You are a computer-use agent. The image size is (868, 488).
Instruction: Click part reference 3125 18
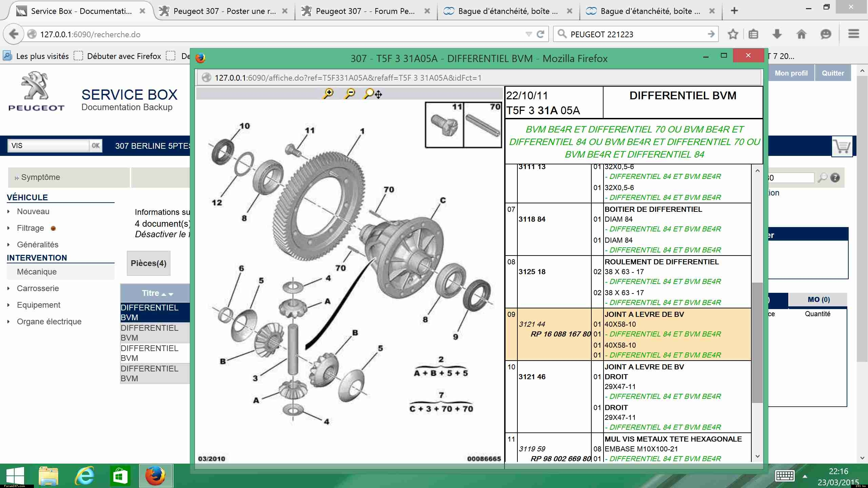(x=532, y=271)
